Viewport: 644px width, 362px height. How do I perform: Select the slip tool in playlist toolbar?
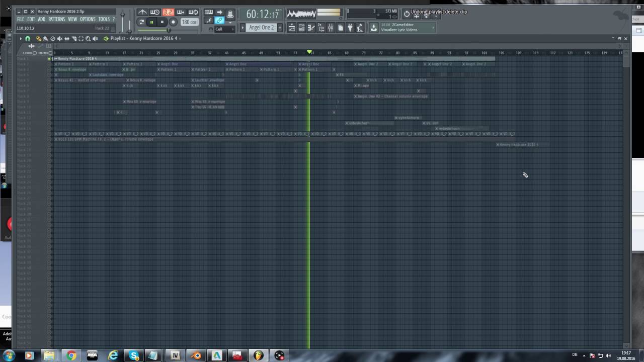pyautogui.click(x=67, y=38)
